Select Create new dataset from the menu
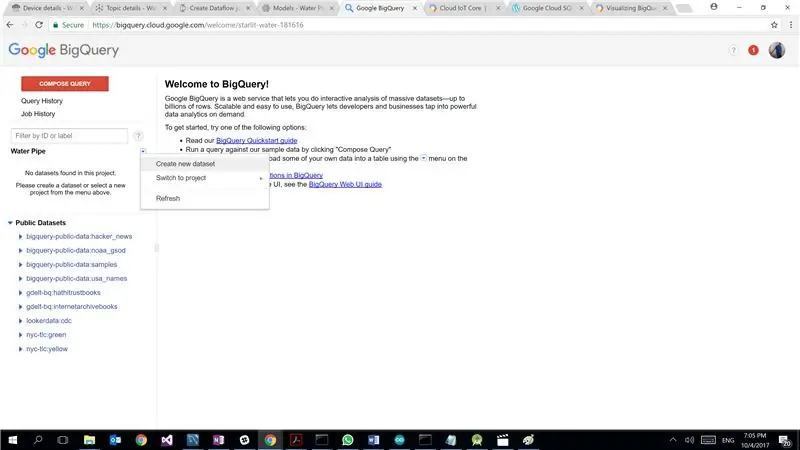 (x=205, y=164)
